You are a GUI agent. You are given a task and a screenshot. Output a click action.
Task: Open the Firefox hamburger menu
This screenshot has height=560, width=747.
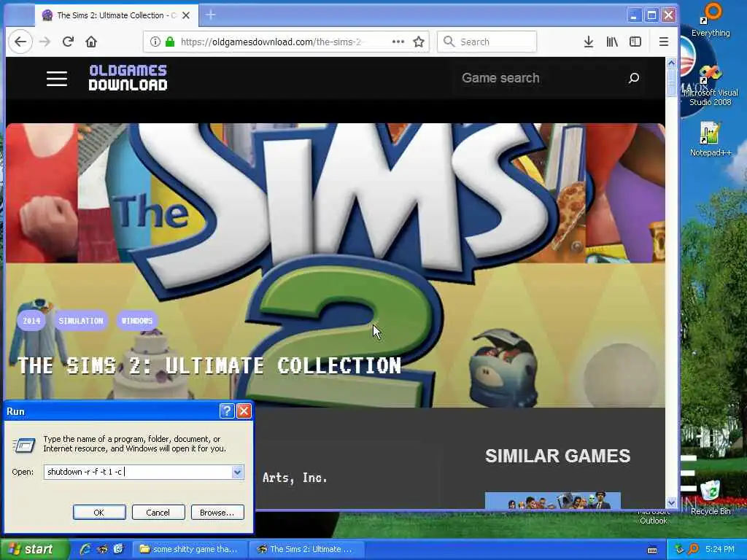tap(664, 42)
